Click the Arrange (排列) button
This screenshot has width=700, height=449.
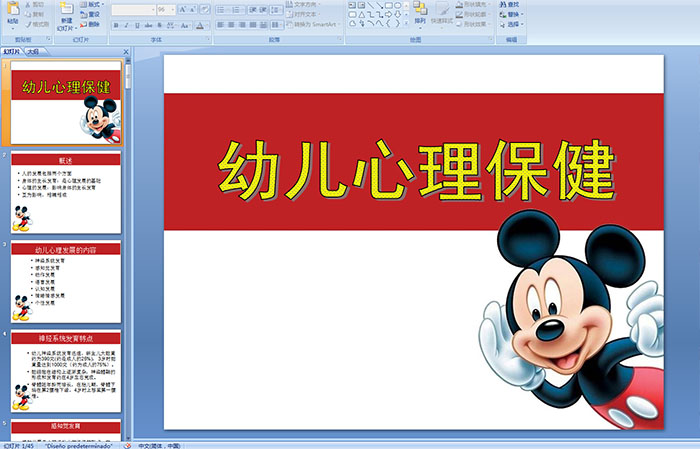point(420,13)
